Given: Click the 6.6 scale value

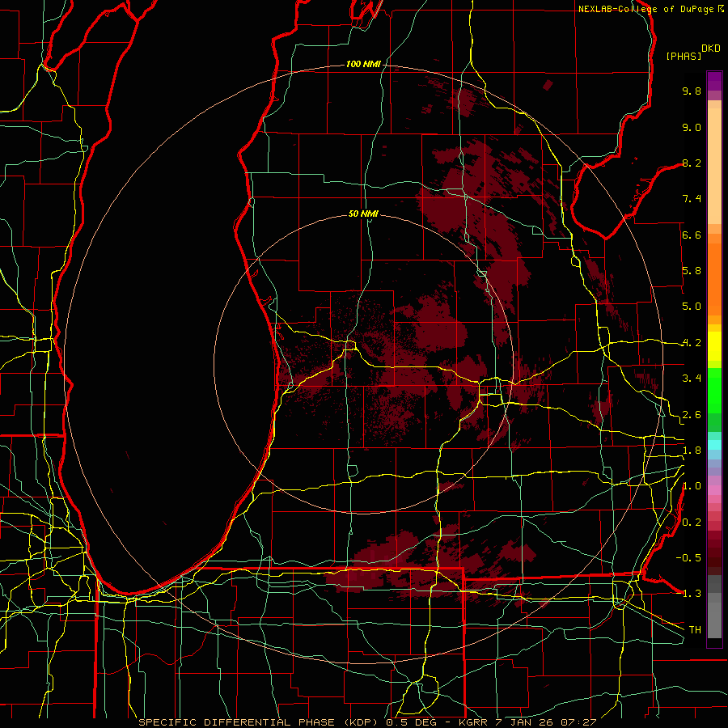Looking at the screenshot, I should 692,235.
